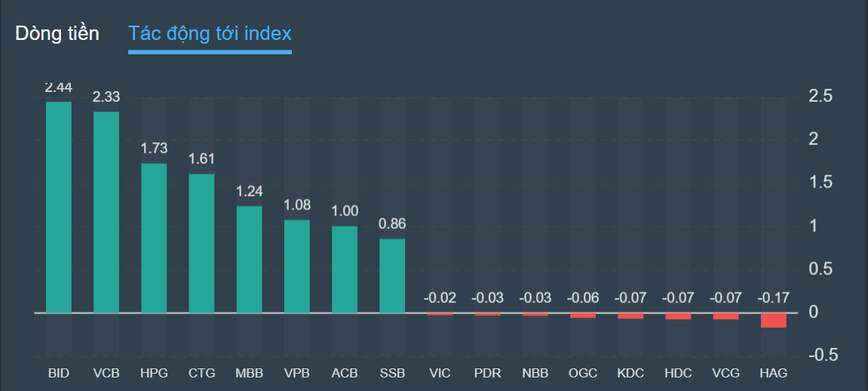
Task: Click the green BID bar
Action: click(59, 207)
